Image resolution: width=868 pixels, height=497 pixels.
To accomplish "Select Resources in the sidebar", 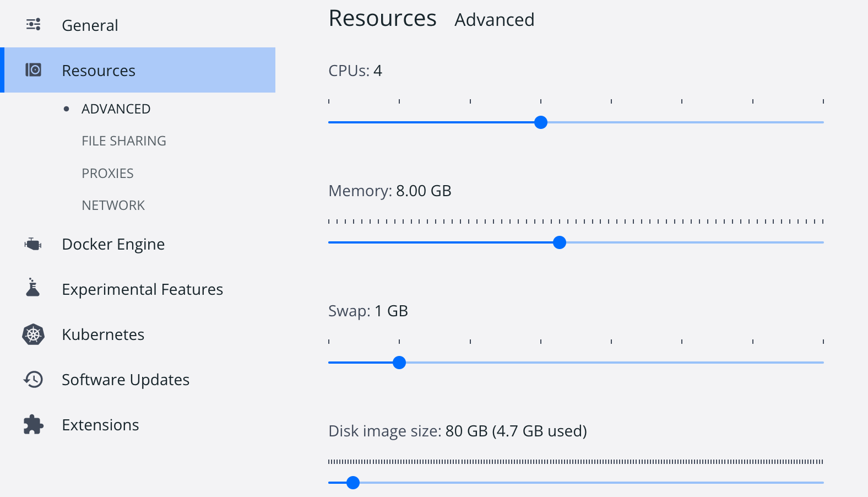I will (x=99, y=71).
